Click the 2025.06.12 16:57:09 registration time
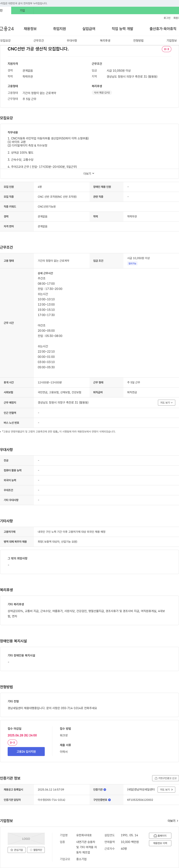 [x=51, y=789]
